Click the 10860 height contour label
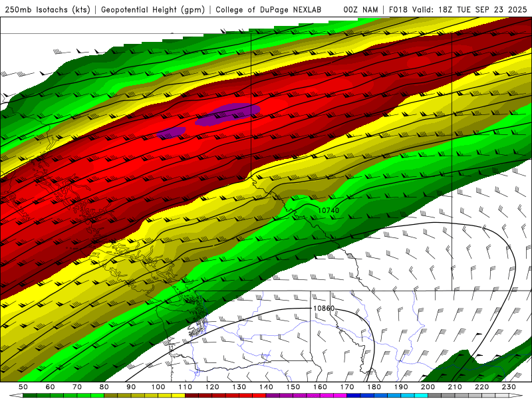This screenshot has width=532, height=399. [x=324, y=308]
